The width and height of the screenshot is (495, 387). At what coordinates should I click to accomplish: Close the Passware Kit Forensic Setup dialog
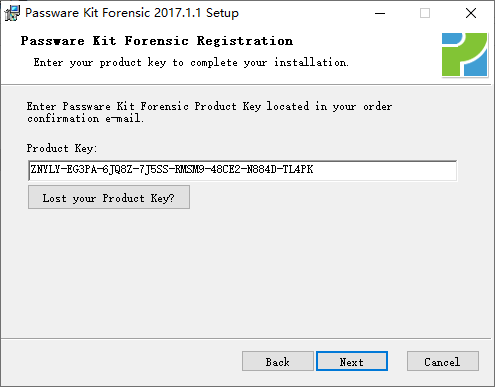(471, 13)
